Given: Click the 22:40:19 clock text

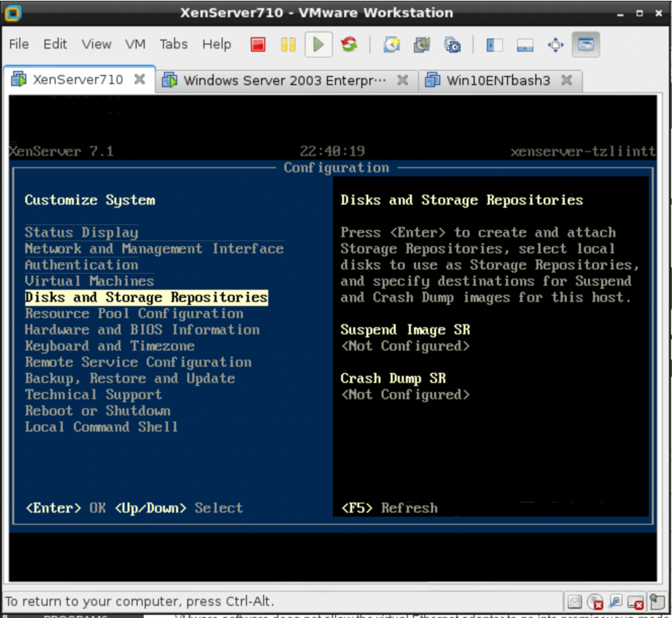Looking at the screenshot, I should click(332, 152).
